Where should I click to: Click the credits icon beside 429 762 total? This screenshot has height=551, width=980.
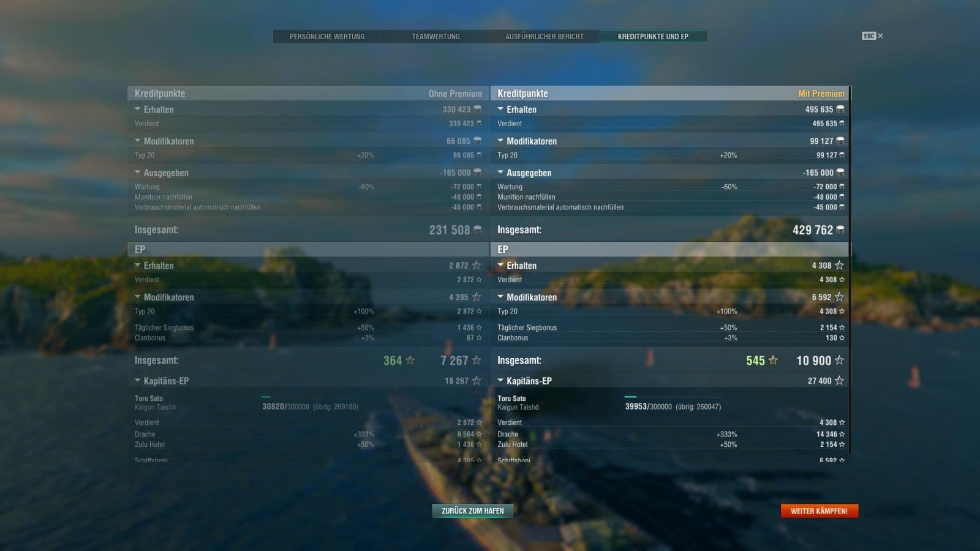840,230
